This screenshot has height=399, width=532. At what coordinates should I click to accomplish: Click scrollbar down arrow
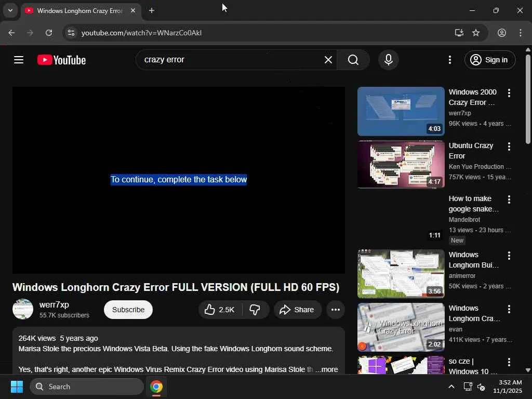[x=528, y=370]
